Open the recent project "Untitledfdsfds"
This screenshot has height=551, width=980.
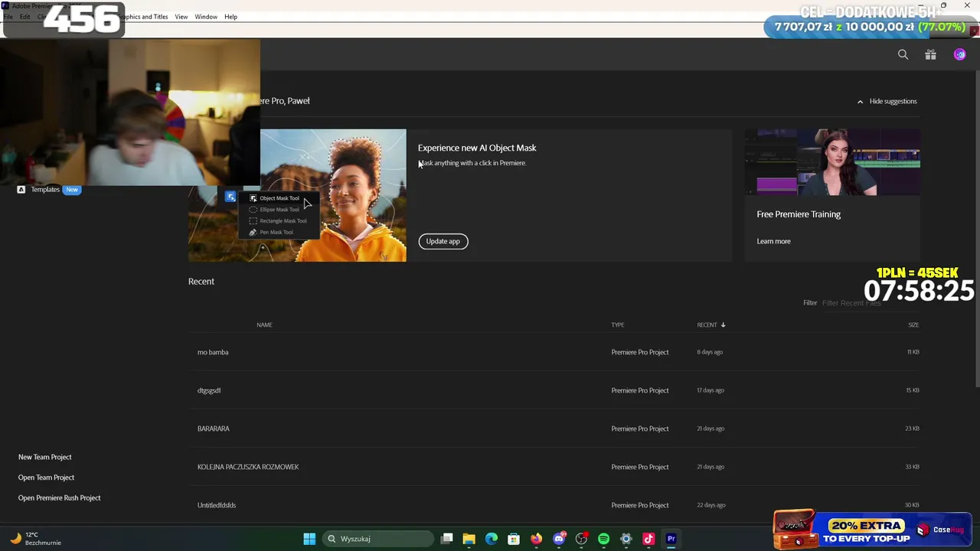(x=217, y=505)
